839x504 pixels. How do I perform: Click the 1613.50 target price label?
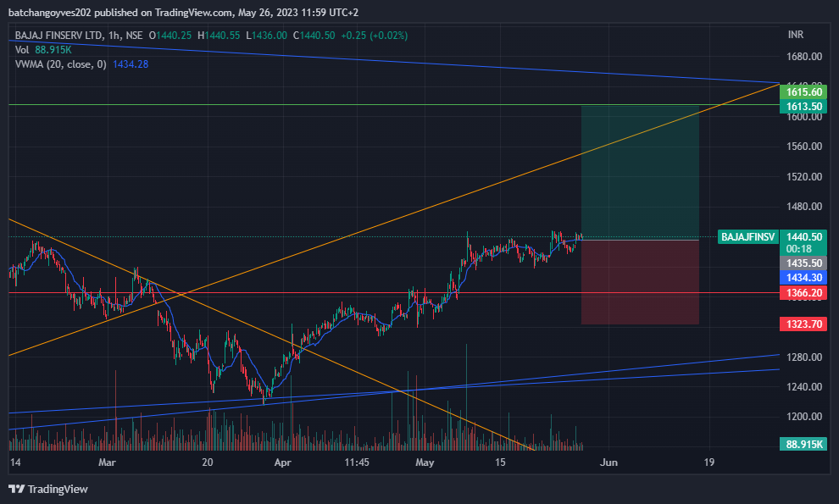click(x=803, y=107)
